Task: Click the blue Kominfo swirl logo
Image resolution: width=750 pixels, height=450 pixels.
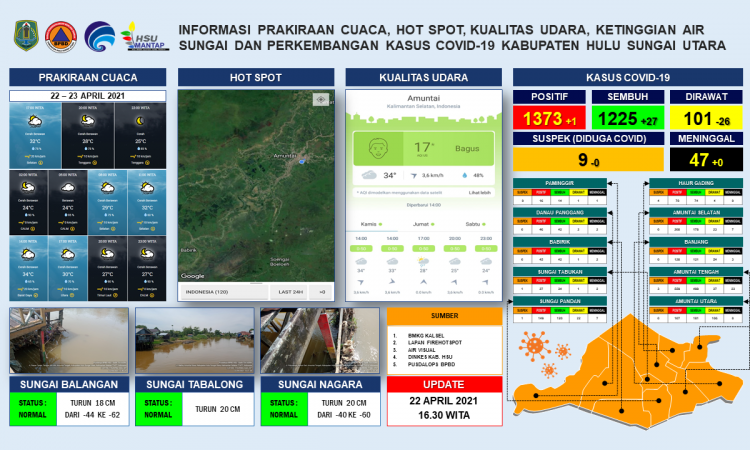Action: (99, 34)
